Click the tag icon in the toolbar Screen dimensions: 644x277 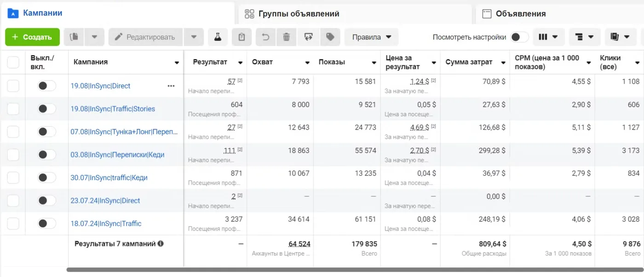(330, 37)
